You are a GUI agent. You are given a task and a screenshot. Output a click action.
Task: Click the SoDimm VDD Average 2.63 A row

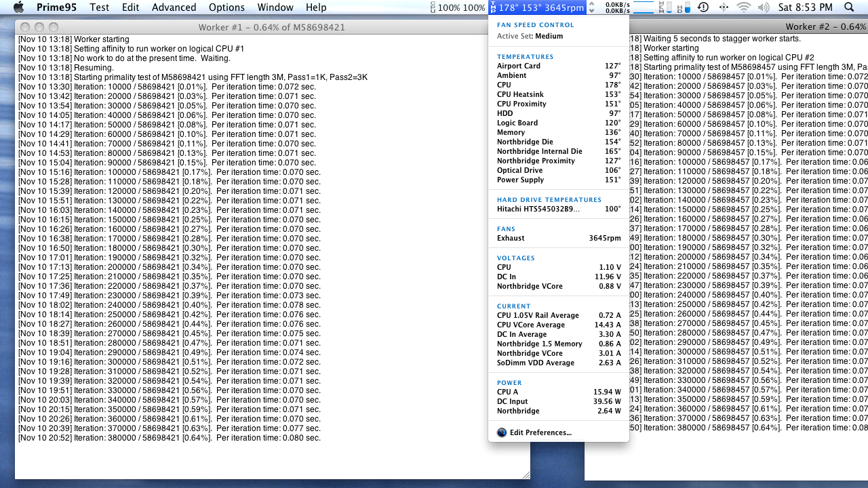[x=559, y=363]
